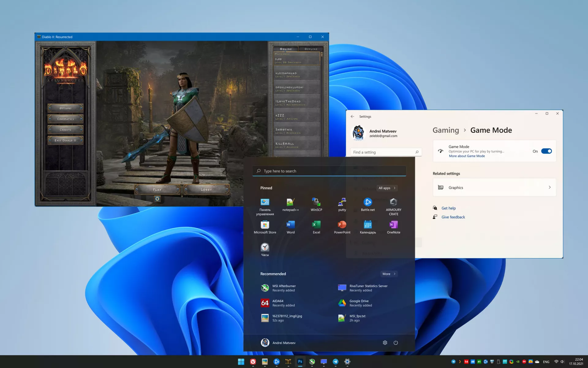Click the gear icon below Play in Diablo
The height and width of the screenshot is (368, 588).
pyautogui.click(x=157, y=199)
